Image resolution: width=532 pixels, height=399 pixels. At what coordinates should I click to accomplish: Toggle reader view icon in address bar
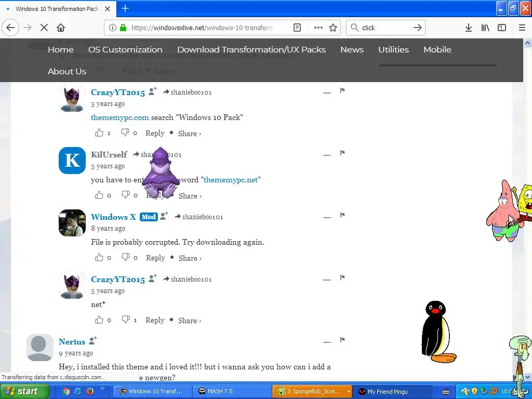[297, 28]
